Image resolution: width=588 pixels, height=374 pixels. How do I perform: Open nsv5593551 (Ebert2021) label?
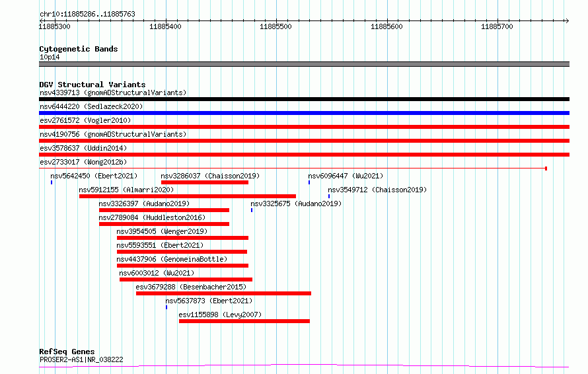(x=160, y=245)
